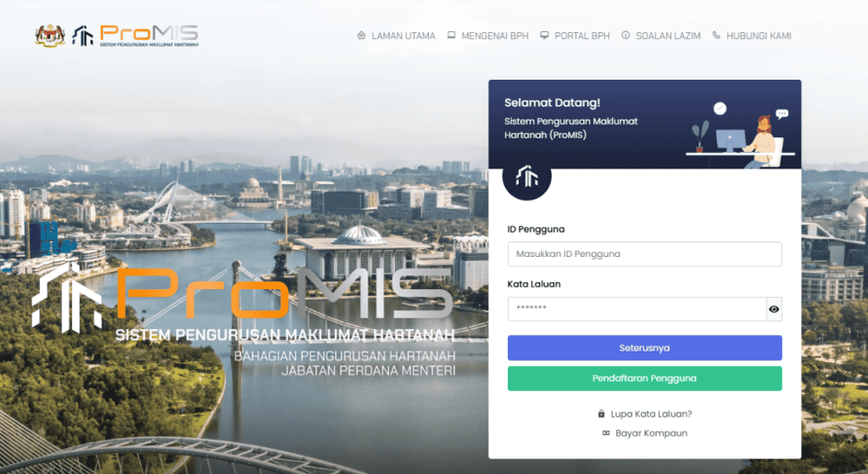Go to Portal BPH
Image resolution: width=868 pixels, height=474 pixels.
(582, 36)
